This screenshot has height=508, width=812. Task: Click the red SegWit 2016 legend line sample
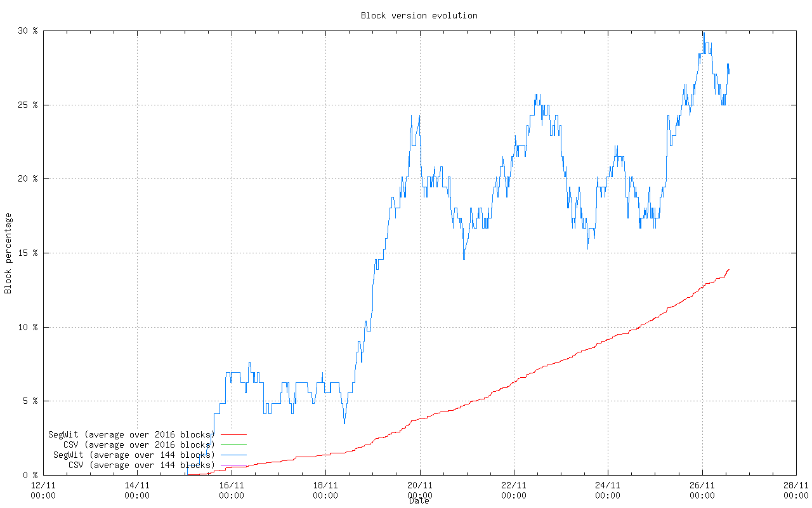pos(233,435)
